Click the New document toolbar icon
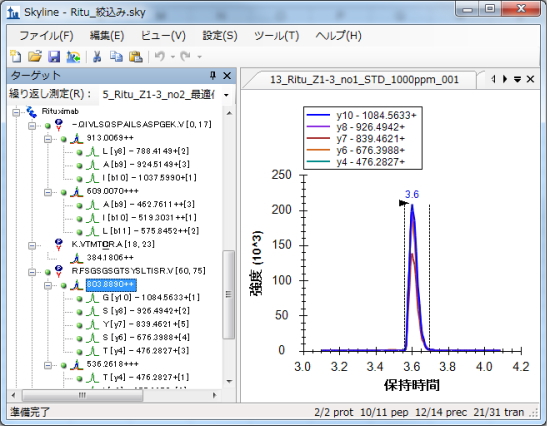 [x=16, y=56]
